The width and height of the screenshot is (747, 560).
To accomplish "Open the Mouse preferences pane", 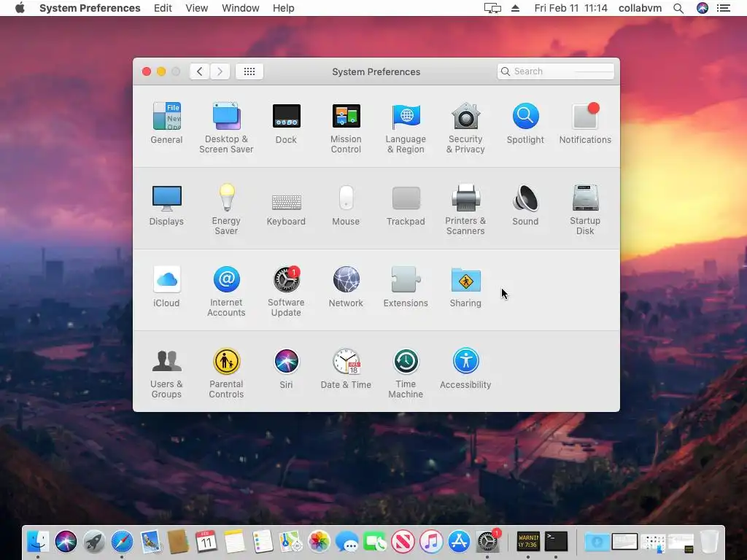I will [346, 205].
